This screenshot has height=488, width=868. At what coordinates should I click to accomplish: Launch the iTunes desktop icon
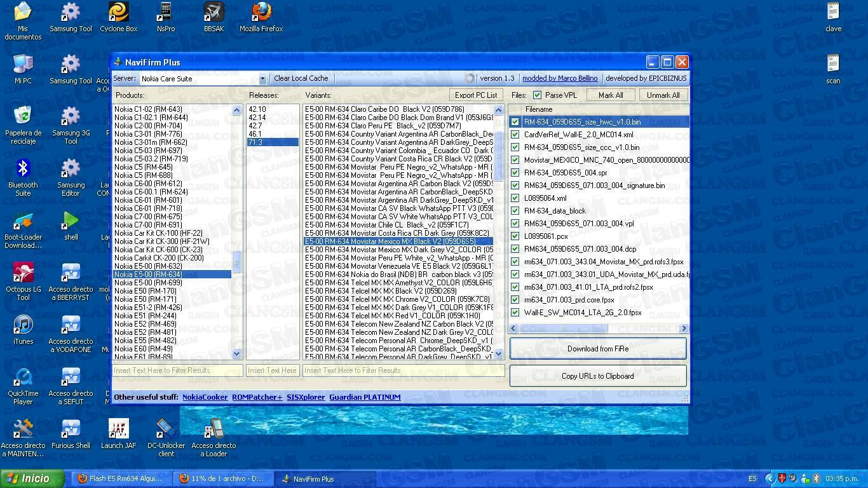23,330
